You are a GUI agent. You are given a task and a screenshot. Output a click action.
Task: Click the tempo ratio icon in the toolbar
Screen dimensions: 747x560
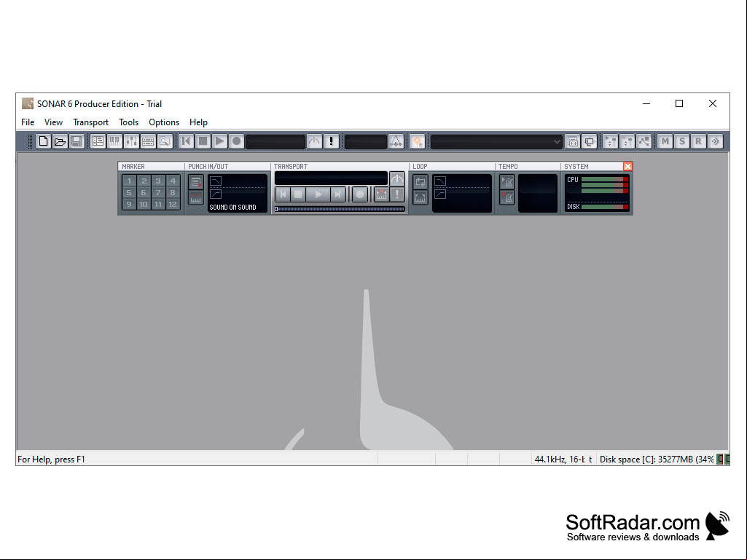tap(396, 141)
